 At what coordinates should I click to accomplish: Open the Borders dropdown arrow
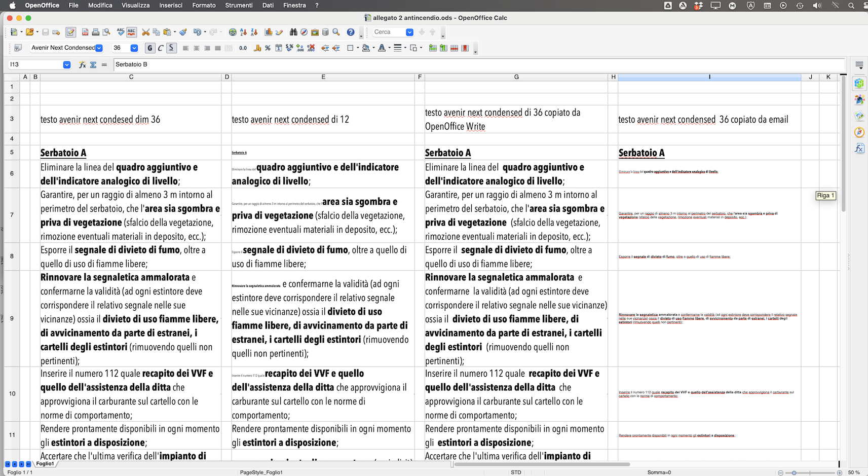click(x=358, y=48)
